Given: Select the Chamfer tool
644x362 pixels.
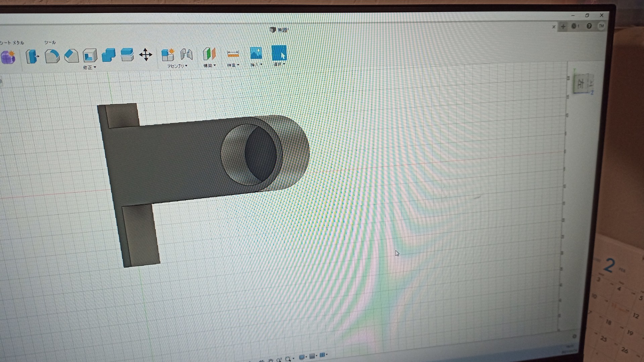Looking at the screenshot, I should click(71, 56).
